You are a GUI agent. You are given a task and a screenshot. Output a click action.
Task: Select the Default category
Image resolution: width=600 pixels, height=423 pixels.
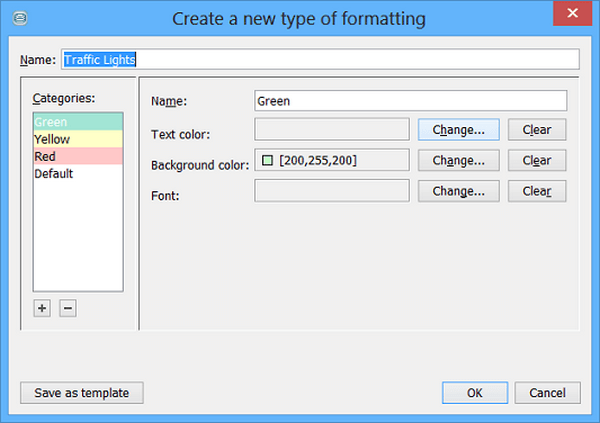pos(77,174)
